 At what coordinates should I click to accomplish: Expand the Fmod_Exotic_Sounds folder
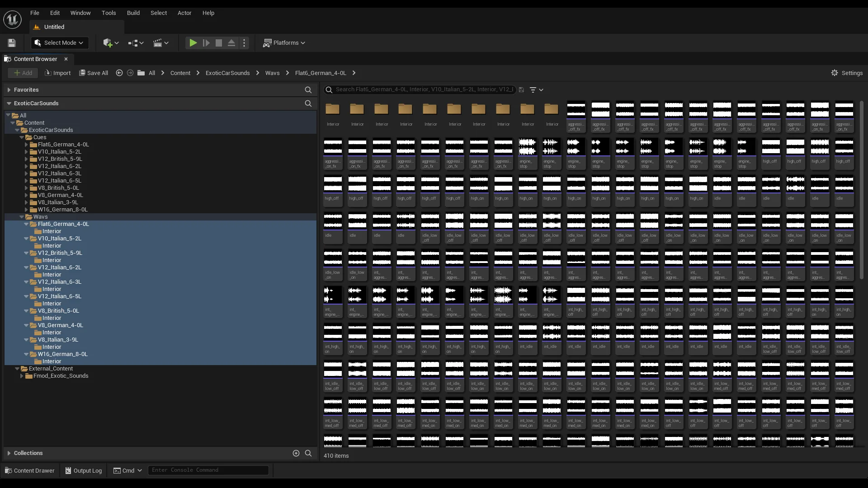coord(22,376)
